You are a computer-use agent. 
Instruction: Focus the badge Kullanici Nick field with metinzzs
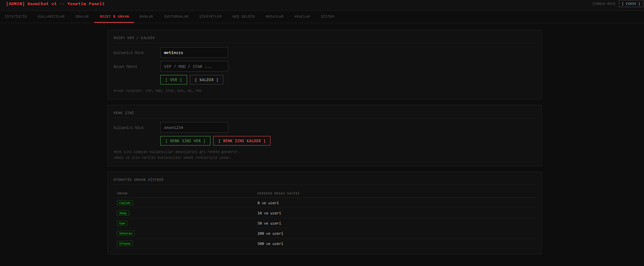coord(194,53)
